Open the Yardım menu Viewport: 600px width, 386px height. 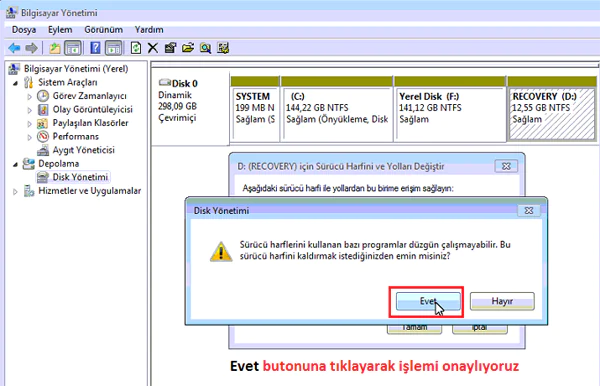pyautogui.click(x=149, y=30)
